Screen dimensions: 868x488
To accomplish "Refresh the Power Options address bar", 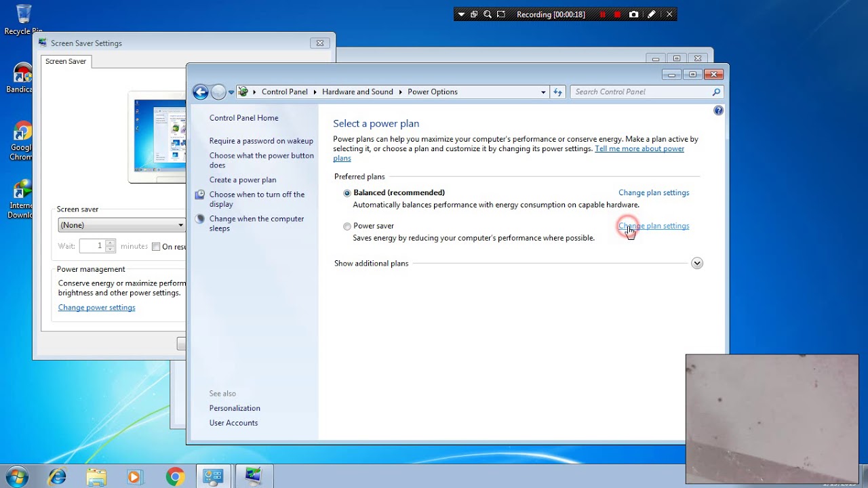I will pos(558,91).
